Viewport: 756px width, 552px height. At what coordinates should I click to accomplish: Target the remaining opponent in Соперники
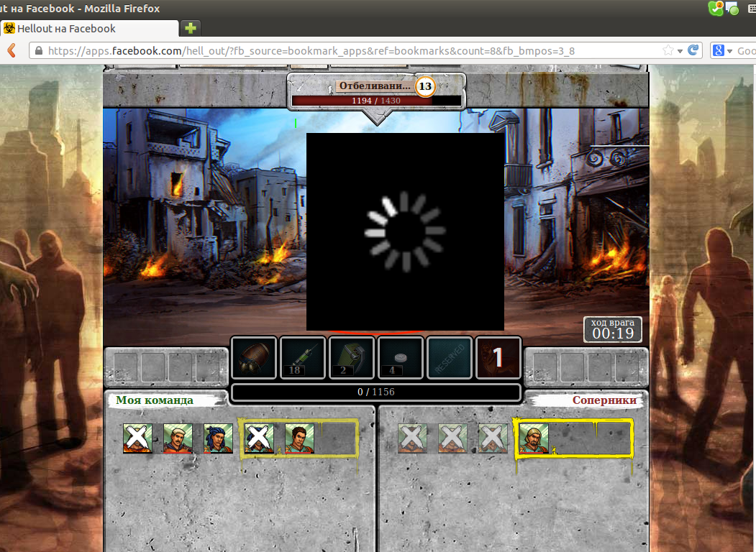[534, 438]
